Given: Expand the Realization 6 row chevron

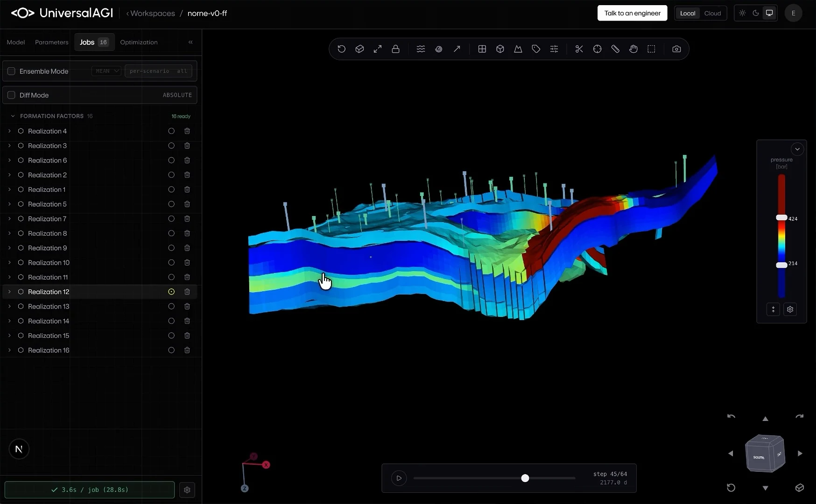Looking at the screenshot, I should point(9,160).
